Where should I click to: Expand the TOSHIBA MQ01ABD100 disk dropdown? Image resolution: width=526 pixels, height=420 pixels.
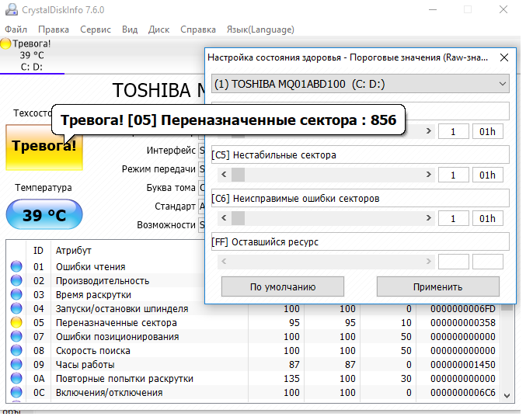361,84
